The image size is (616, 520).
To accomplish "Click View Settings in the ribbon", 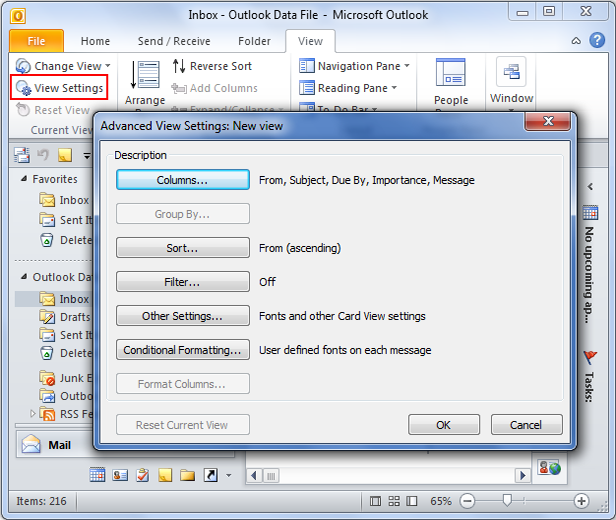I will pos(60,88).
